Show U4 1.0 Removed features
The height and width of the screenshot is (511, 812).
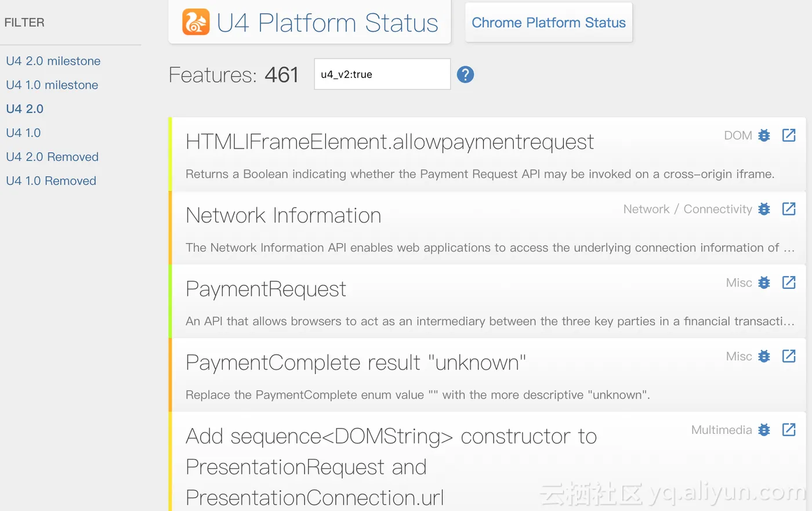[x=51, y=180]
